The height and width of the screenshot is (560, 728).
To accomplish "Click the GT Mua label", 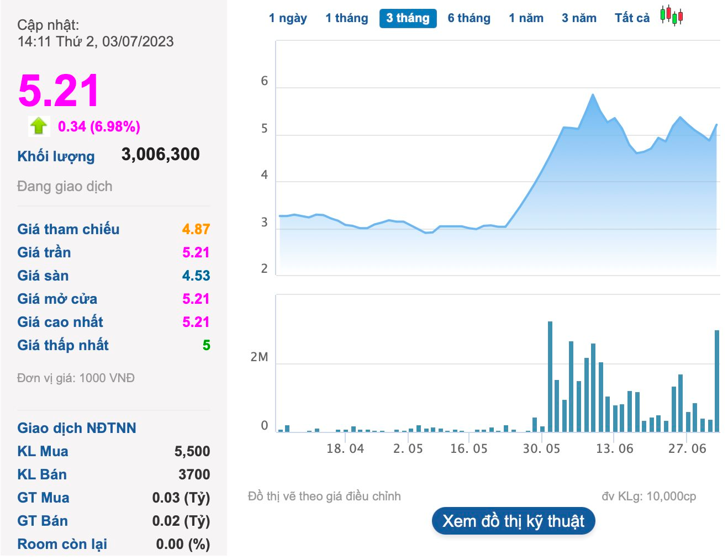I will [x=43, y=498].
